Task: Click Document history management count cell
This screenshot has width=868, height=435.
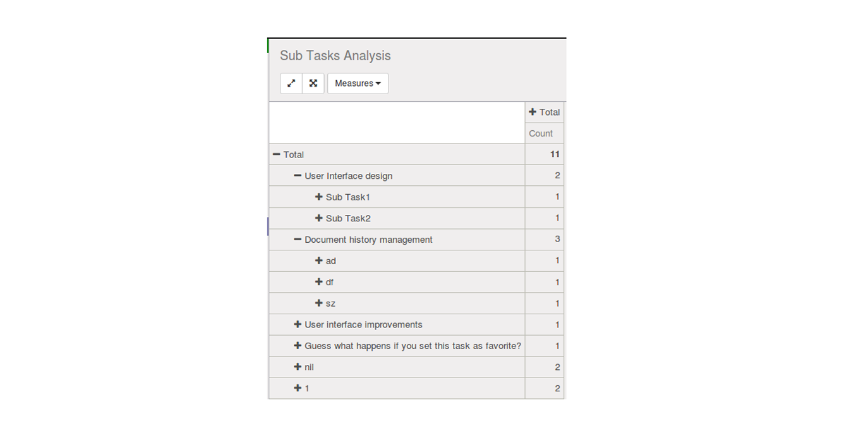Action: tap(545, 240)
